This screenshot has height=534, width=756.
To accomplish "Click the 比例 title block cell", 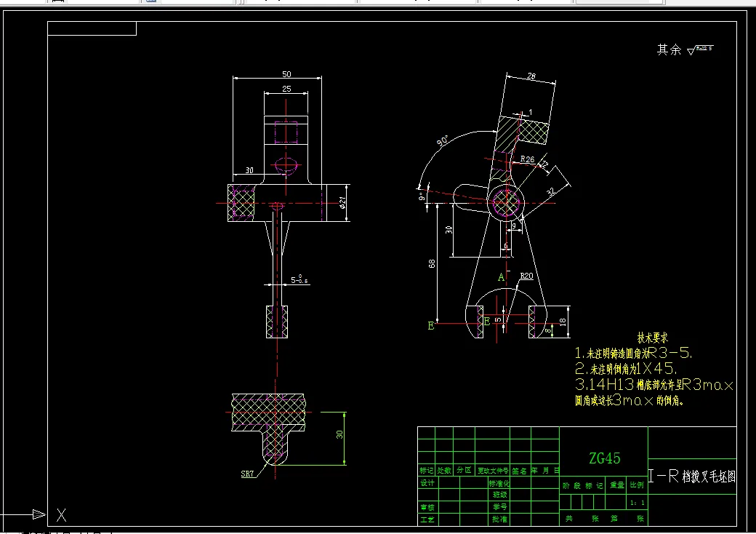I will [x=637, y=485].
